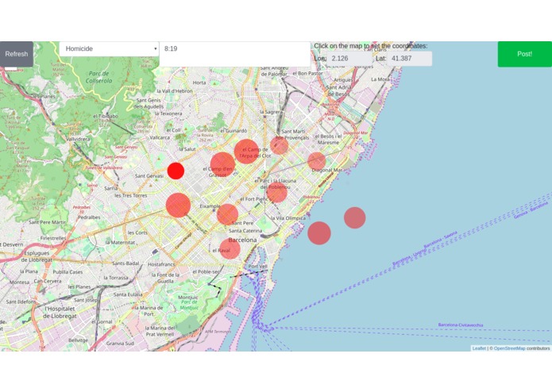This screenshot has height=392, width=552.
Task: Click the red circle over el Camp d'en Grassot
Action: 222,164
